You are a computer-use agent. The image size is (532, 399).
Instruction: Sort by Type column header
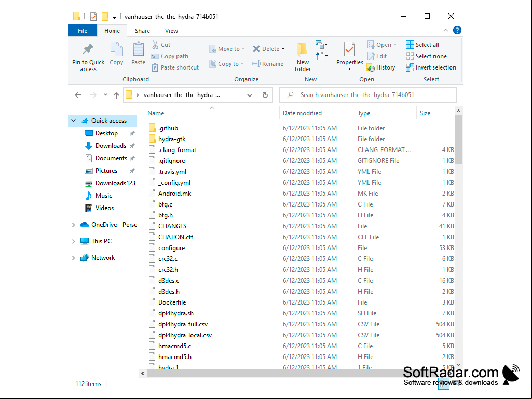coord(385,113)
